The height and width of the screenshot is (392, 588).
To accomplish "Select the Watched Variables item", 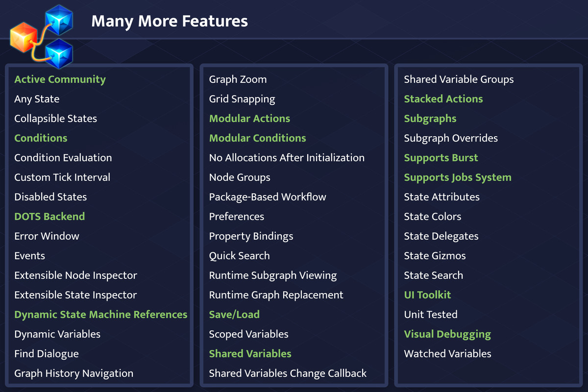I will [447, 354].
